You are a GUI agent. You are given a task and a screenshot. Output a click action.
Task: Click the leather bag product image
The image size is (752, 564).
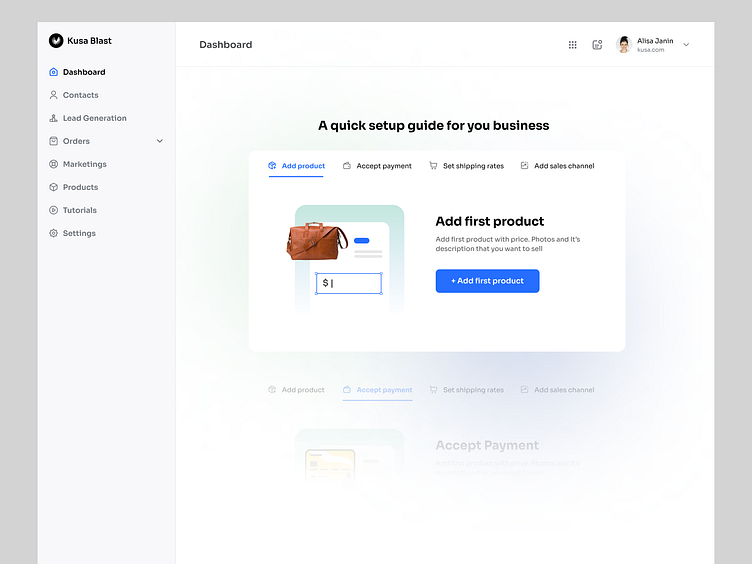point(317,241)
